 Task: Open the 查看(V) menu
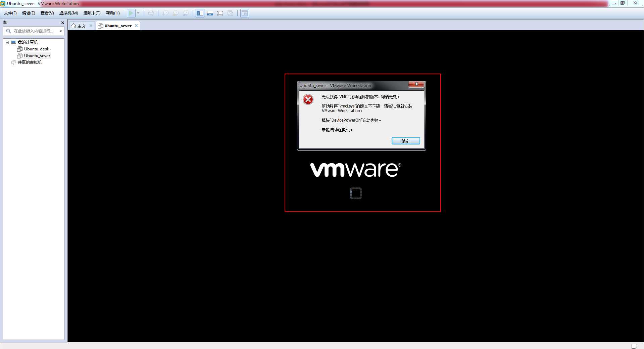click(47, 13)
